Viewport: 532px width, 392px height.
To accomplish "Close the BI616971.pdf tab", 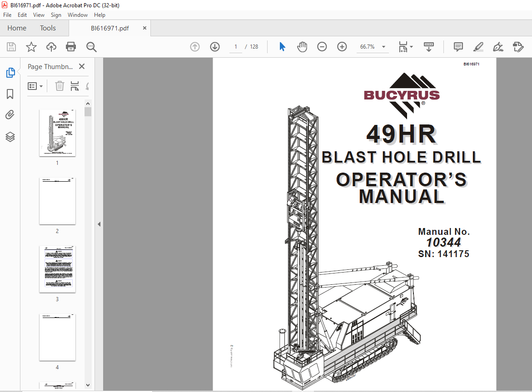I will 144,28.
